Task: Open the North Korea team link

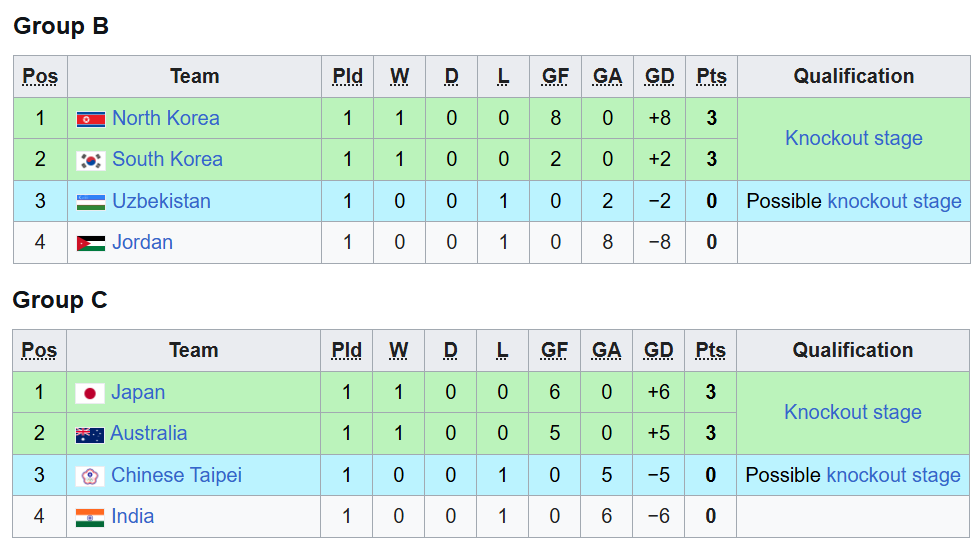Action: [x=165, y=118]
